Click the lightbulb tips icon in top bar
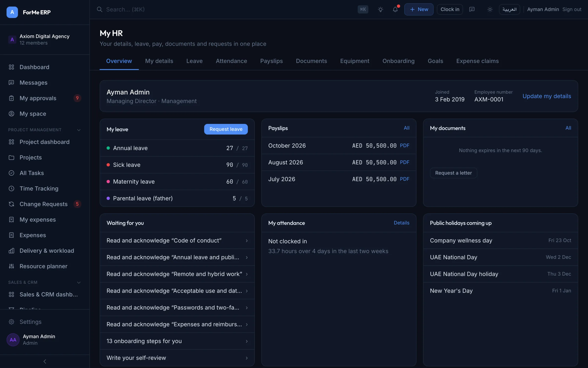 (380, 9)
